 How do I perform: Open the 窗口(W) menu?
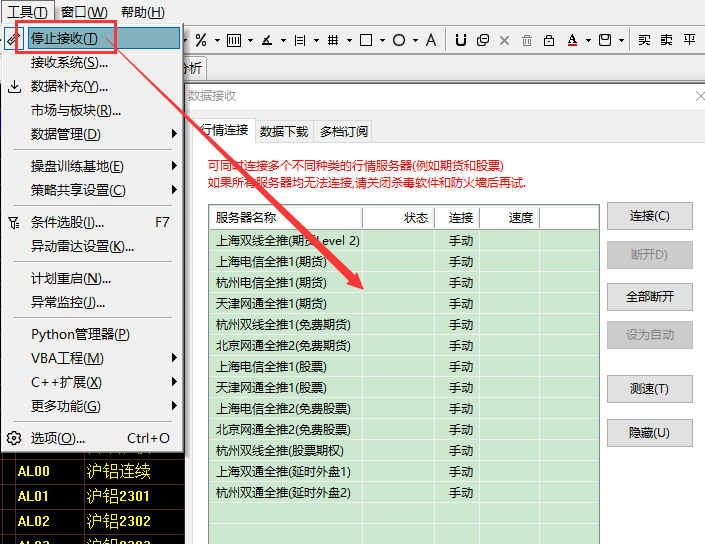tap(85, 12)
